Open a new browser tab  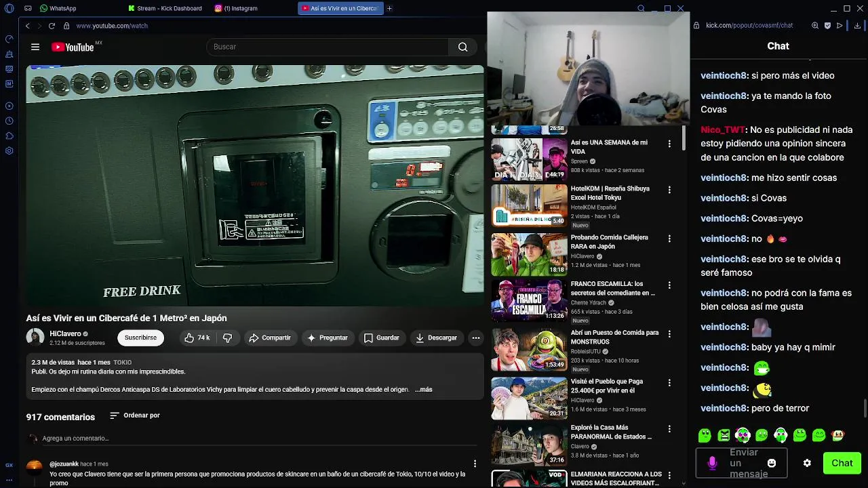click(x=389, y=8)
